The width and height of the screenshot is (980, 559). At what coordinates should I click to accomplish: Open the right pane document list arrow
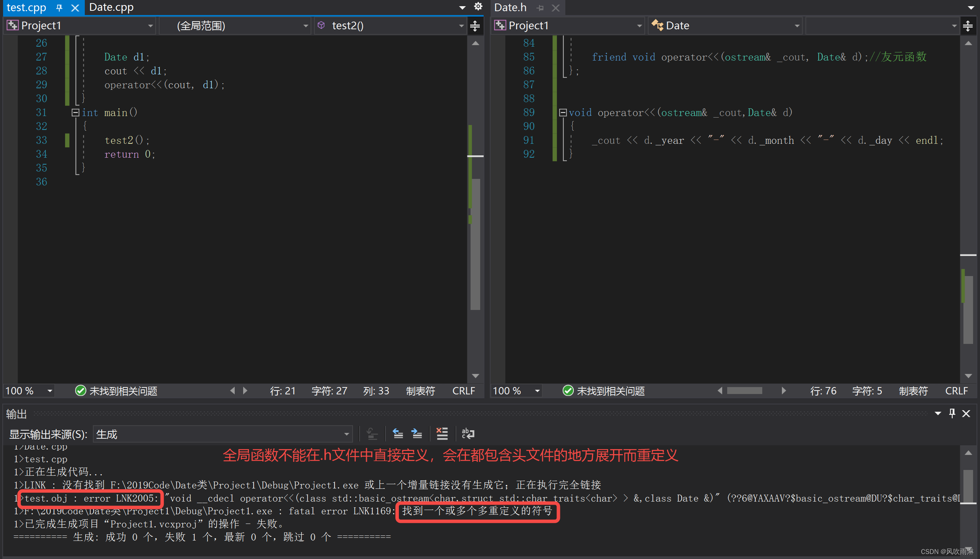(971, 7)
